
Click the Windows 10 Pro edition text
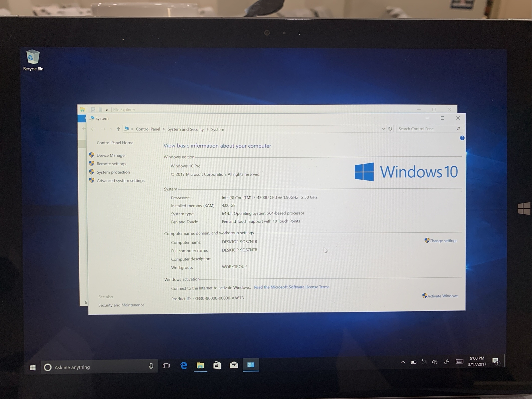coord(186,166)
